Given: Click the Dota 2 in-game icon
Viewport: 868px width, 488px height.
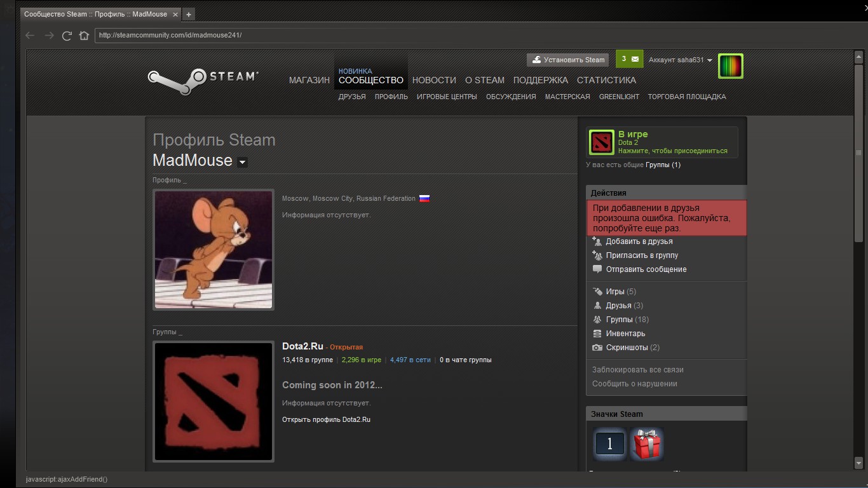Looking at the screenshot, I should click(601, 142).
